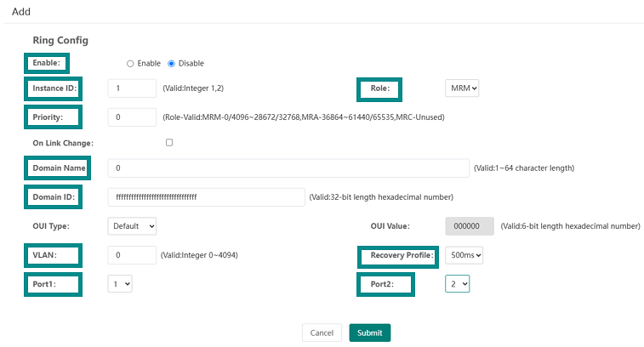Click the Role-Valid priority range hint

tap(304, 117)
